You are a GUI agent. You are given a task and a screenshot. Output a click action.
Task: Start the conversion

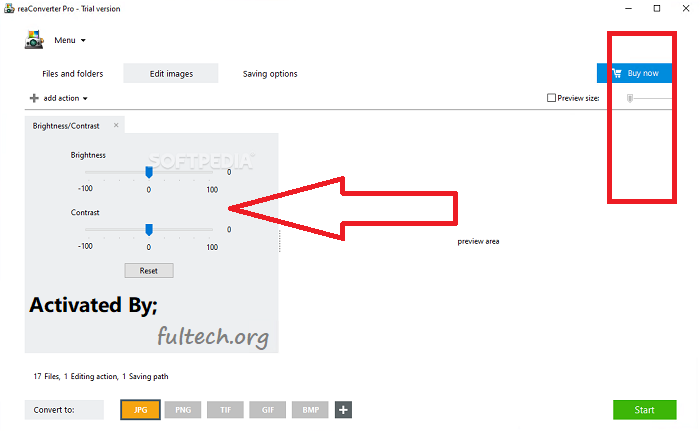click(645, 410)
